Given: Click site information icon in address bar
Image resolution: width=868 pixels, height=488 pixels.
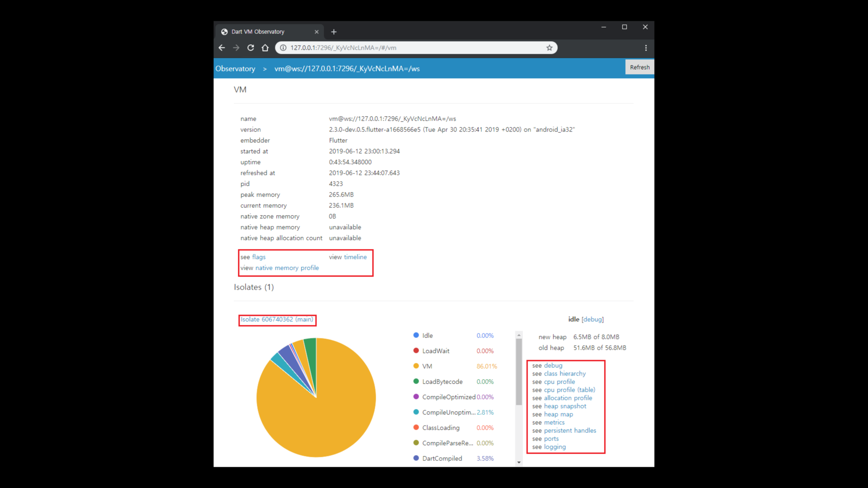Looking at the screenshot, I should point(283,48).
